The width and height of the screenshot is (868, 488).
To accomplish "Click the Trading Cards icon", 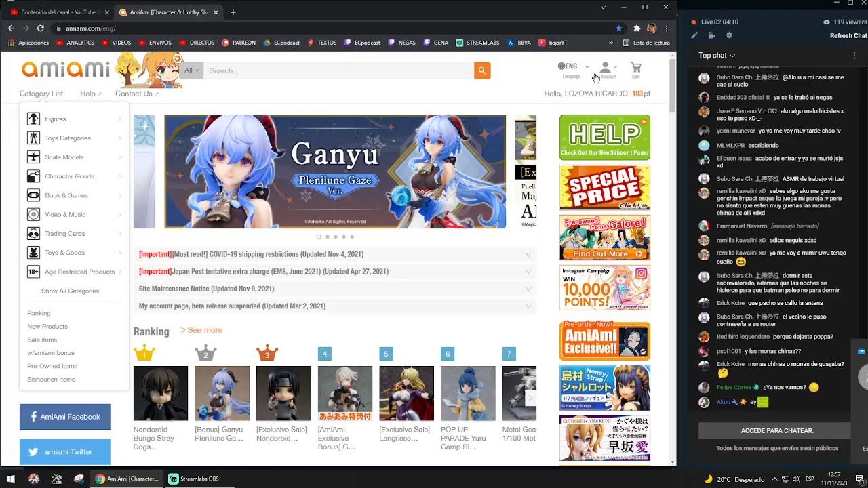I will pyautogui.click(x=33, y=233).
